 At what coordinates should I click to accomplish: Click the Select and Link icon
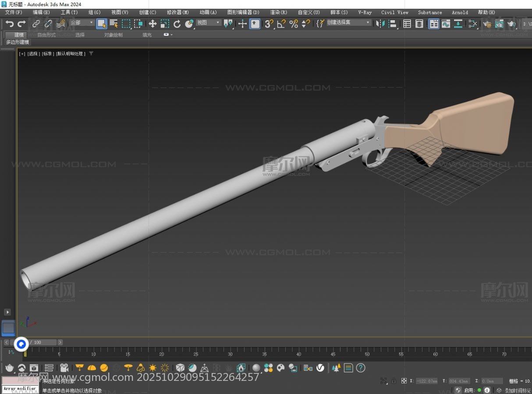pos(36,24)
